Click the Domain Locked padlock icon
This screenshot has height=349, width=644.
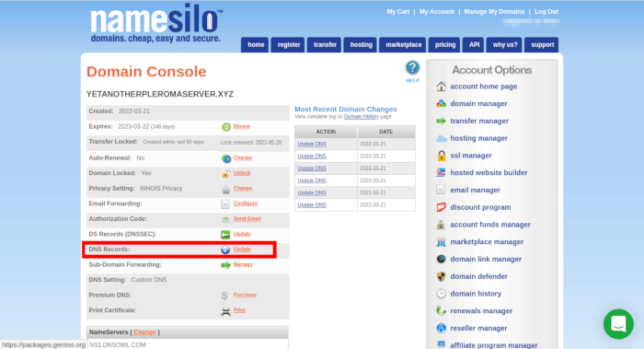pyautogui.click(x=226, y=173)
